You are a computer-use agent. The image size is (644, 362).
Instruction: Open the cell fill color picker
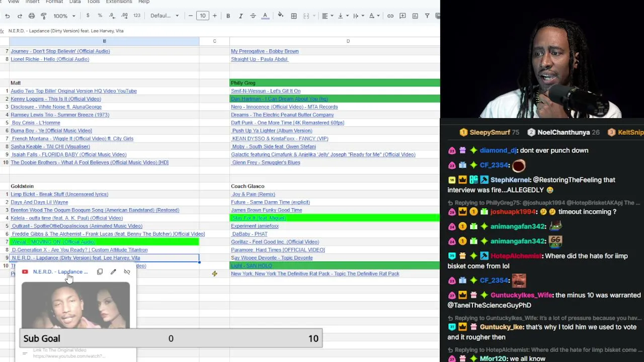281,16
